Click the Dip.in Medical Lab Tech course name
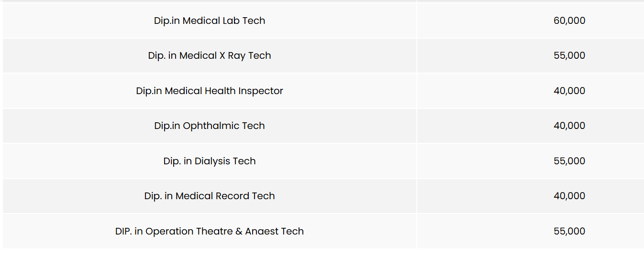Screen dimensions: 644x256 point(209,21)
